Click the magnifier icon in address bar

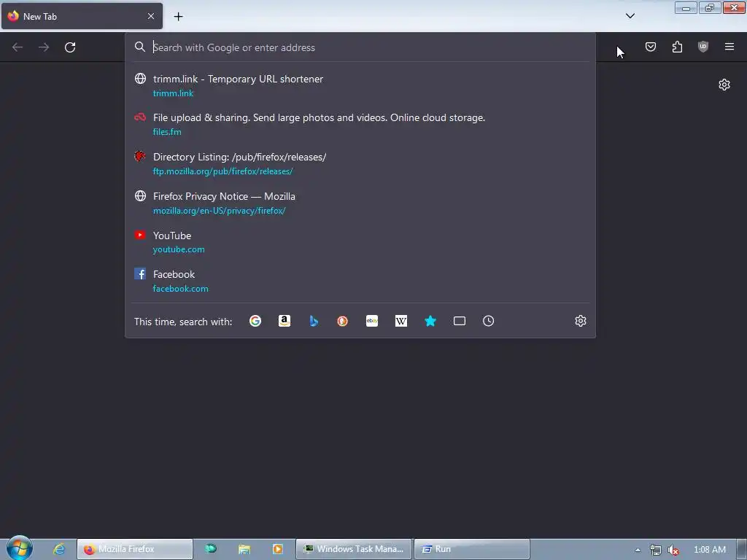[139, 47]
